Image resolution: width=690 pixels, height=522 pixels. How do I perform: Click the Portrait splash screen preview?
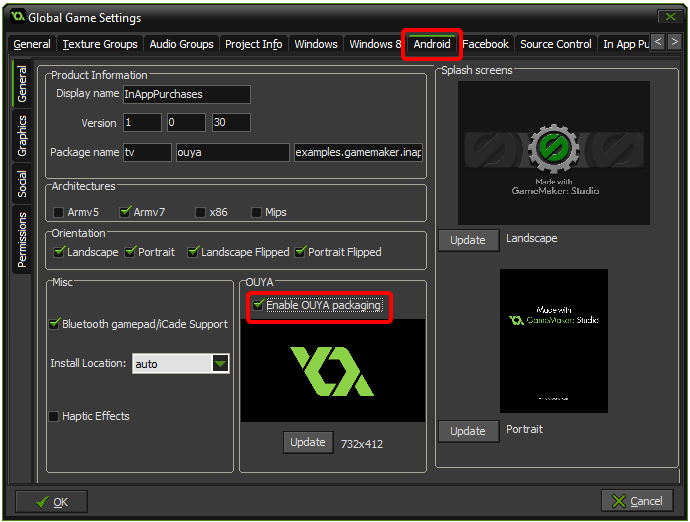click(554, 341)
